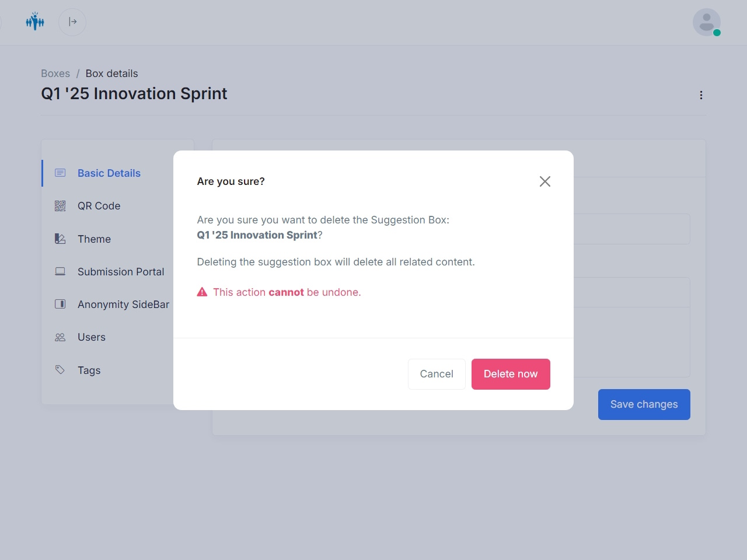747x560 pixels.
Task: Click the company logo top left
Action: [34, 22]
